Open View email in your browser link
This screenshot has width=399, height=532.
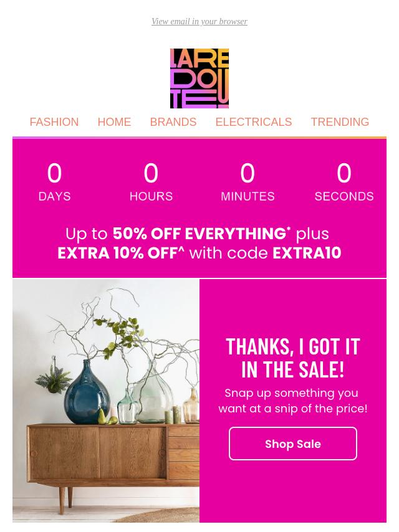click(199, 21)
